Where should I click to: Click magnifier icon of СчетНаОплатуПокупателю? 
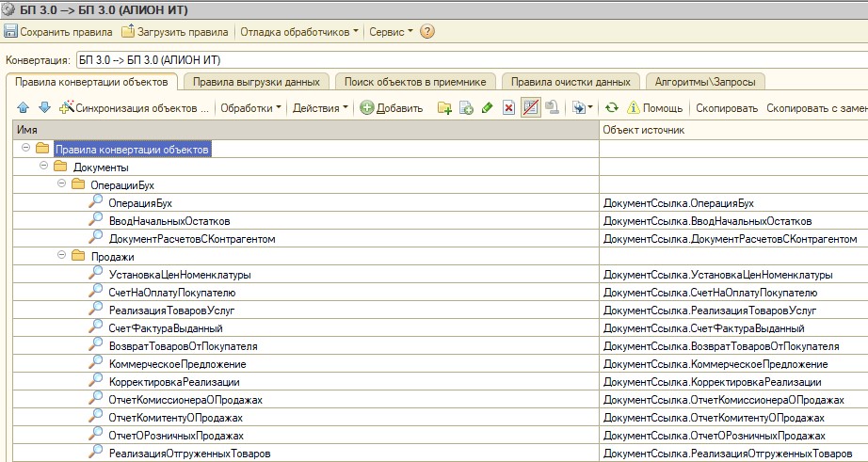(x=96, y=291)
